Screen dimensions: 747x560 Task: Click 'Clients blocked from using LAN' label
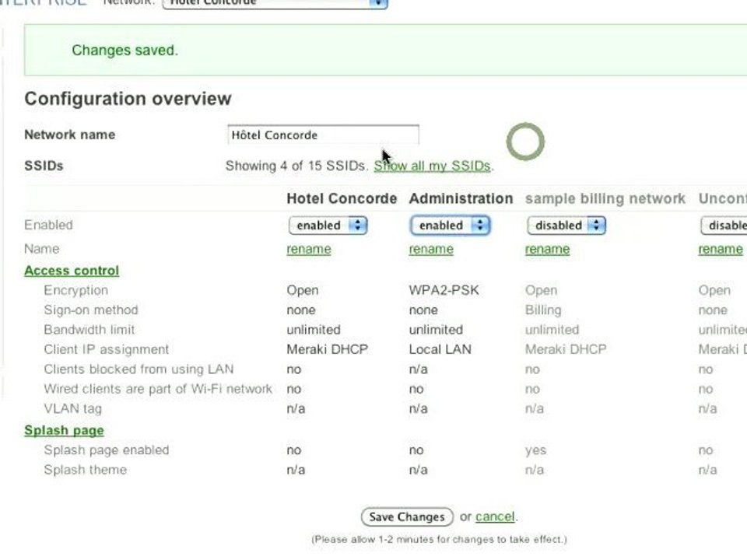tap(139, 369)
